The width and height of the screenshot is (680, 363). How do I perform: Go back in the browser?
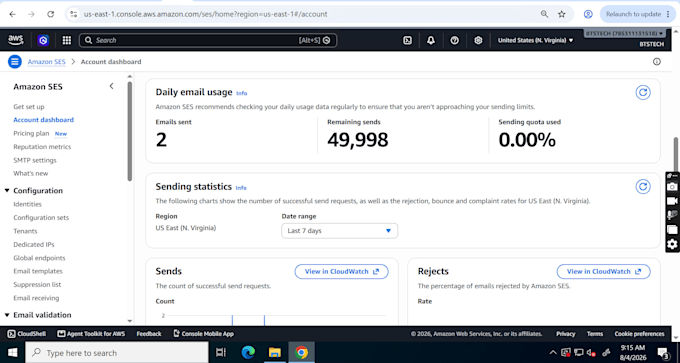(x=13, y=14)
